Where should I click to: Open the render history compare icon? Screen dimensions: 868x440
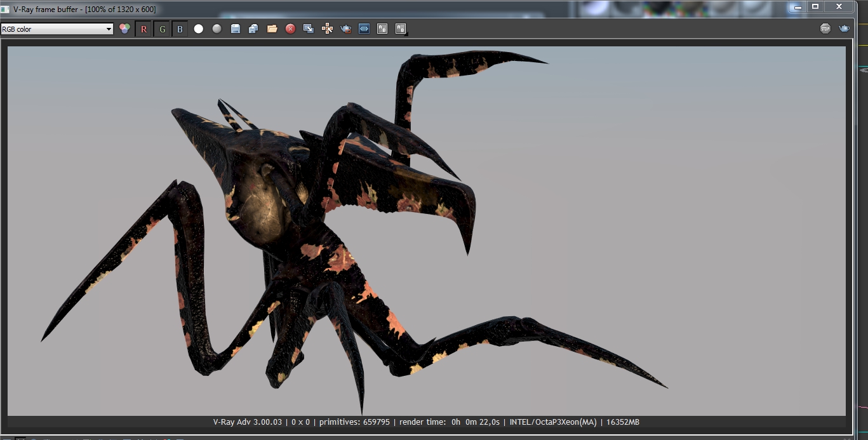tap(364, 29)
